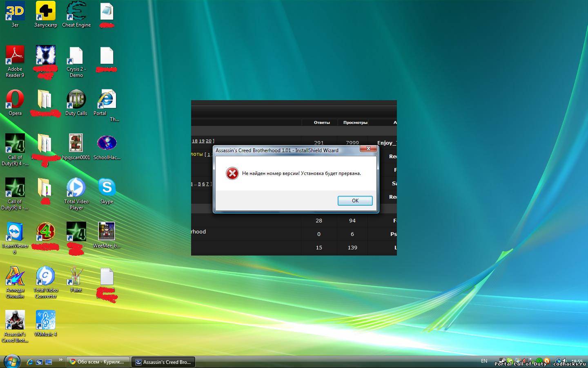
Task: Click the 28 replies cell
Action: click(x=319, y=220)
